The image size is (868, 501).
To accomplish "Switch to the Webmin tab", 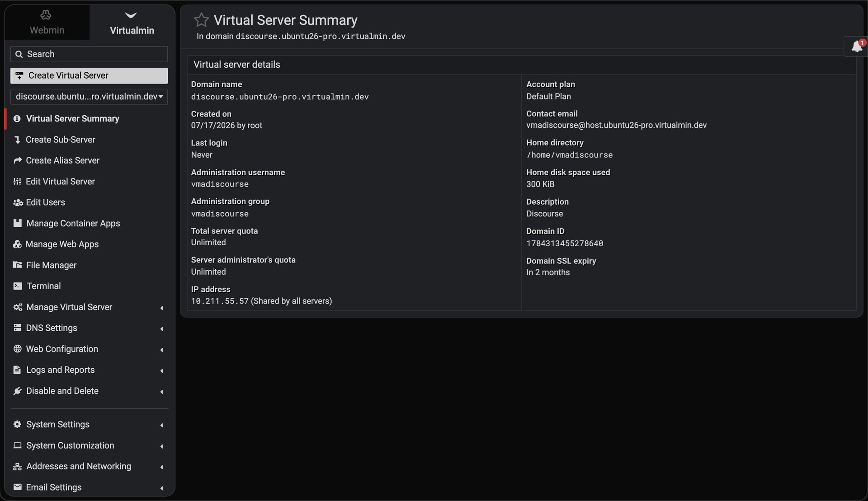I will [x=47, y=23].
